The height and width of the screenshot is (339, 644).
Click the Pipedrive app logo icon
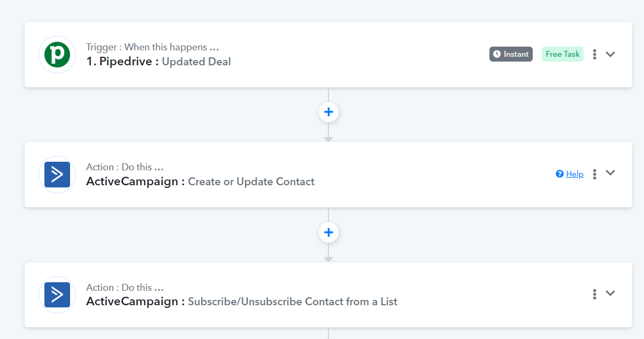[x=57, y=55]
